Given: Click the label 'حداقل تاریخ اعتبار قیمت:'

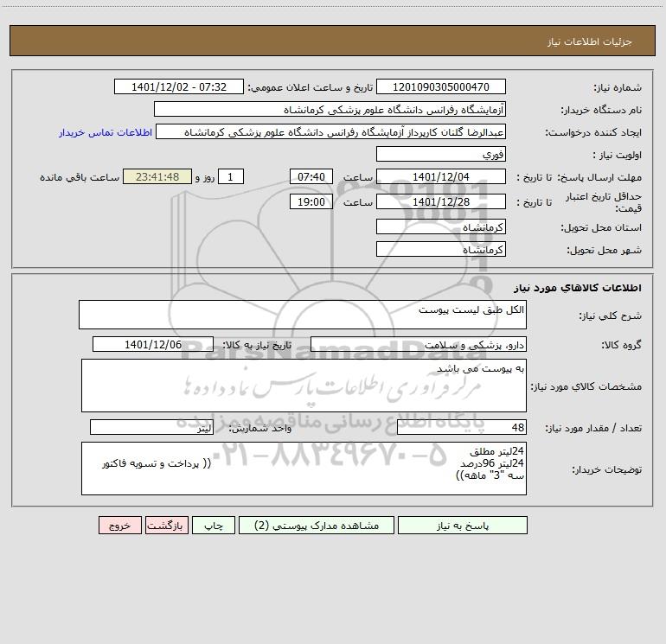Looking at the screenshot, I should 604,202.
